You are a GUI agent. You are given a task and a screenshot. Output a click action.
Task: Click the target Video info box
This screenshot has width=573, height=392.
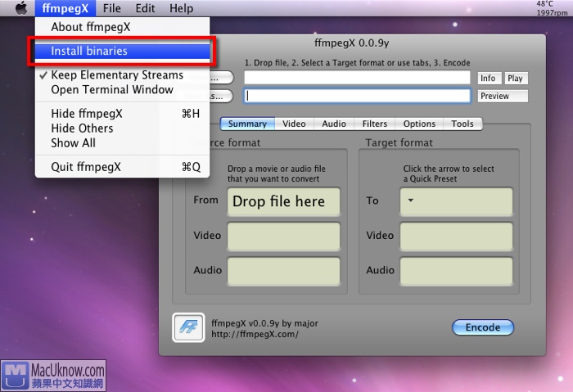coord(456,236)
